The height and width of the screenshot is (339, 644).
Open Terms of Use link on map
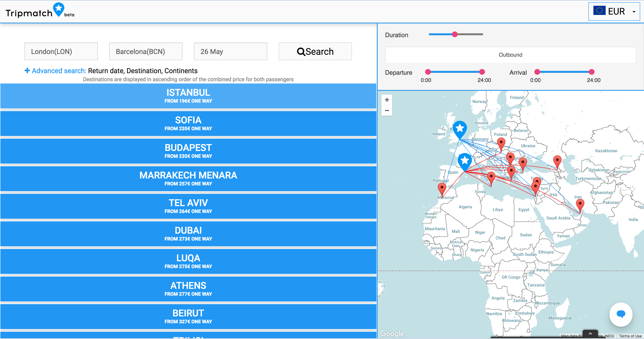coord(630,336)
